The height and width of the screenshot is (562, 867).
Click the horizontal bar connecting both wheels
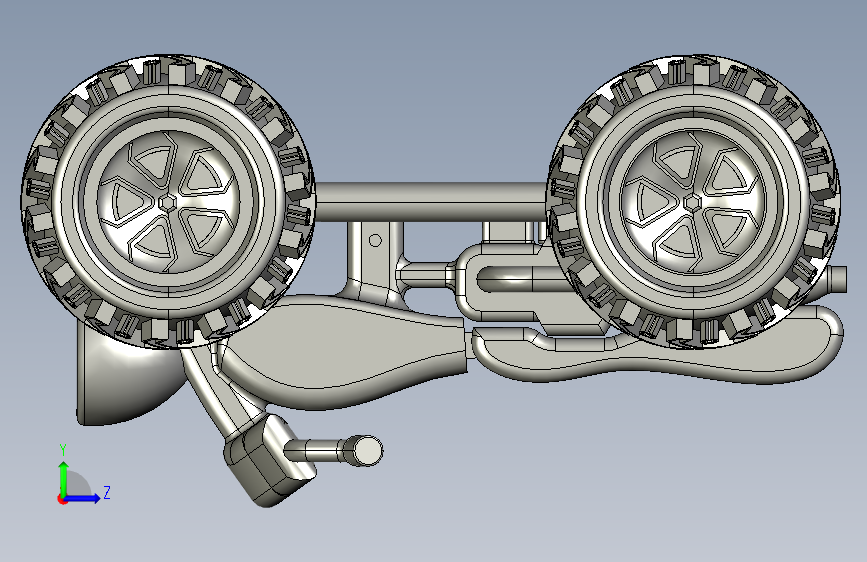[432, 202]
